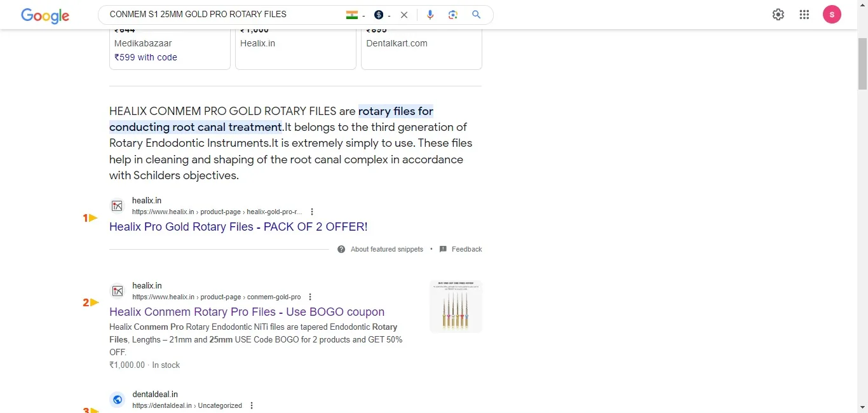Click the highlighted 'rotary files for' snippet text
The width and height of the screenshot is (868, 413).
coord(396,111)
